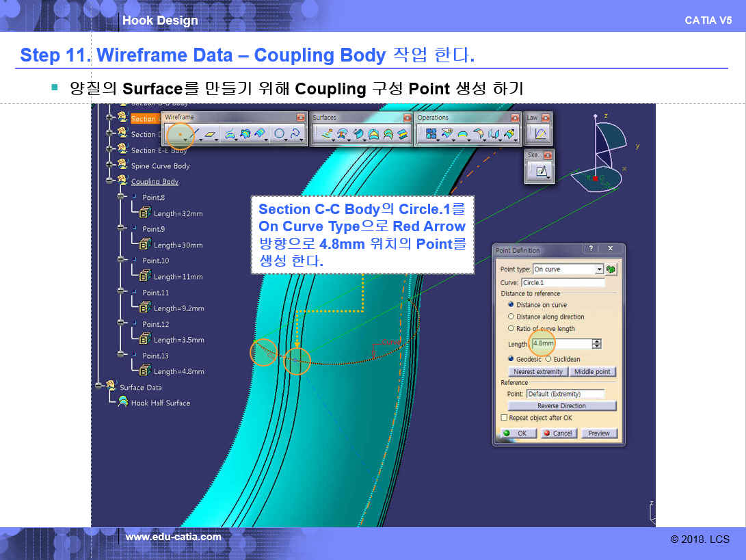Viewport: 746px width, 560px height.
Task: Choose Ratio of curve length option
Action: 511,329
